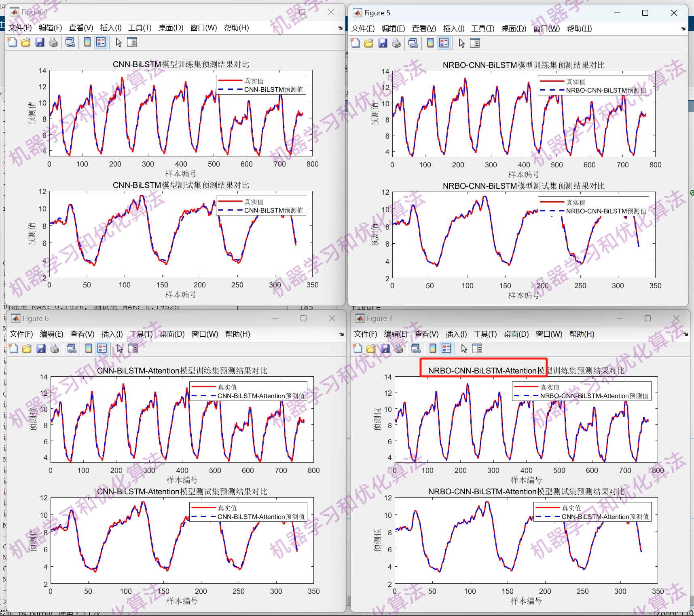
Task: Open 插入(I) menu in Figure 7
Action: click(456, 334)
